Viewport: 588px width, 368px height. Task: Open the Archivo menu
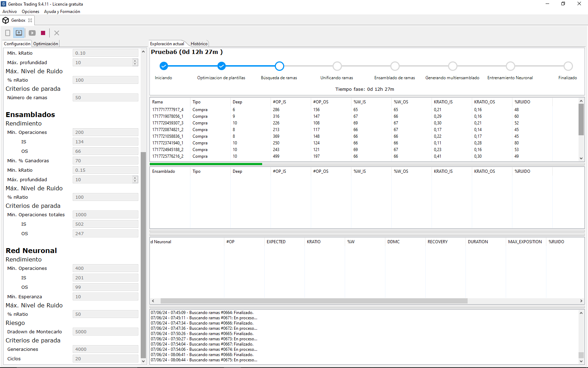point(9,12)
